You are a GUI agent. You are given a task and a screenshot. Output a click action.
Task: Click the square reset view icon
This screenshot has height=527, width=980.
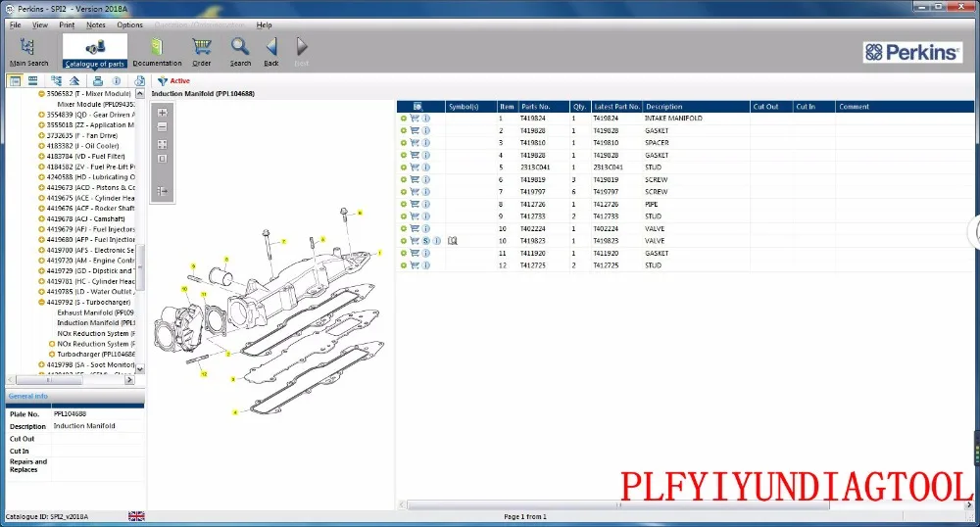click(163, 159)
